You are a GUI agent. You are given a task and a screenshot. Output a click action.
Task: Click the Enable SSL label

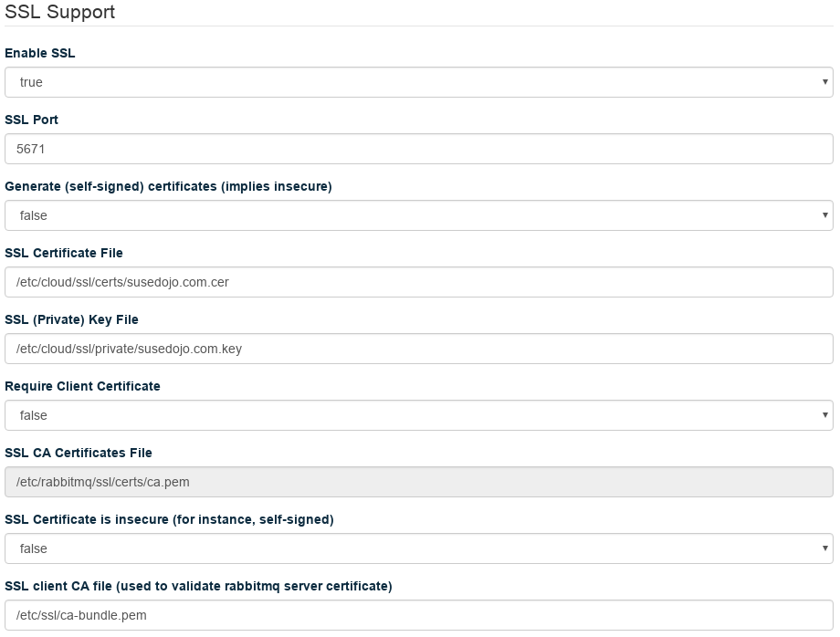pos(40,53)
